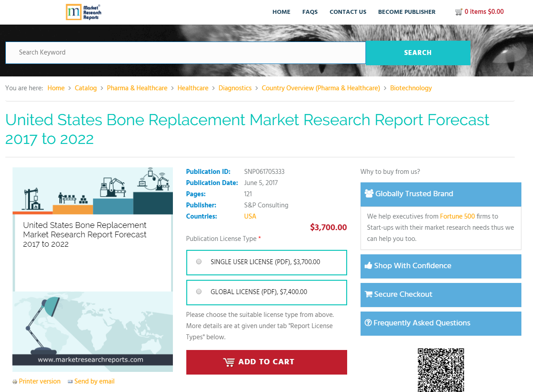Image resolution: width=533 pixels, height=392 pixels.
Task: Expand Globally Trusted Brand panel
Action: point(441,194)
